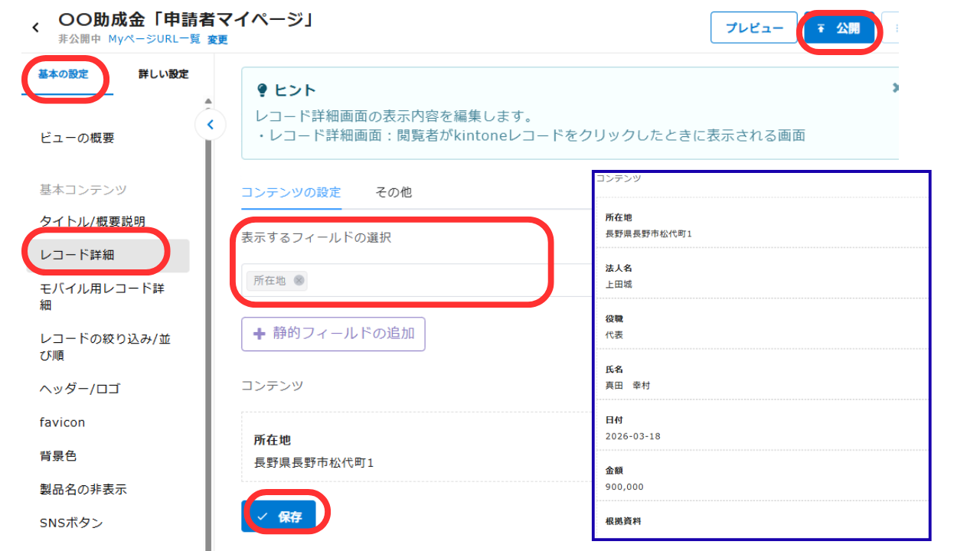This screenshot has width=980, height=551.
Task: Collapse the left settings sidebar
Action: [211, 124]
